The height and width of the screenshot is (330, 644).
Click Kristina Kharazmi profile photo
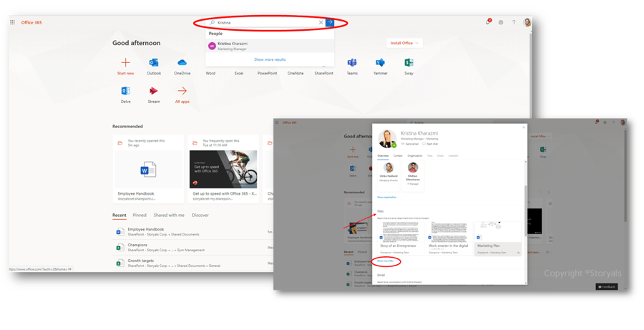click(x=387, y=138)
